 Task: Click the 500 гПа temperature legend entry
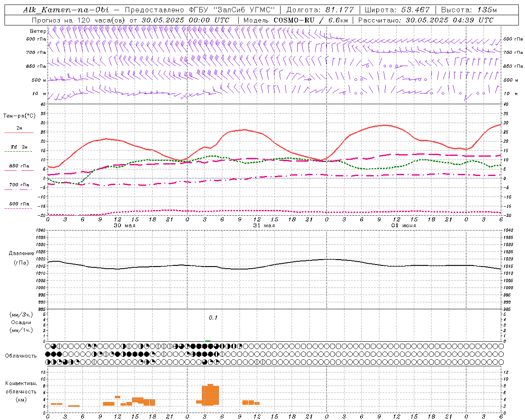pyautogui.click(x=19, y=204)
